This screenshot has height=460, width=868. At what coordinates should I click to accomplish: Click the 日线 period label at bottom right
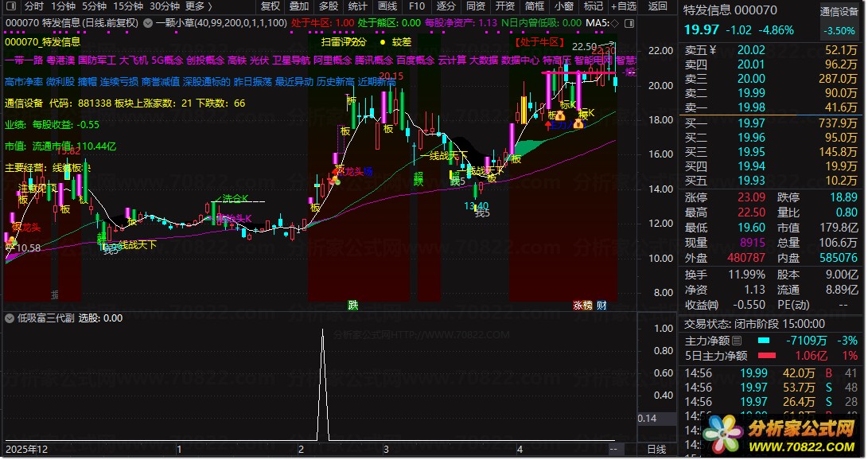coord(656,449)
